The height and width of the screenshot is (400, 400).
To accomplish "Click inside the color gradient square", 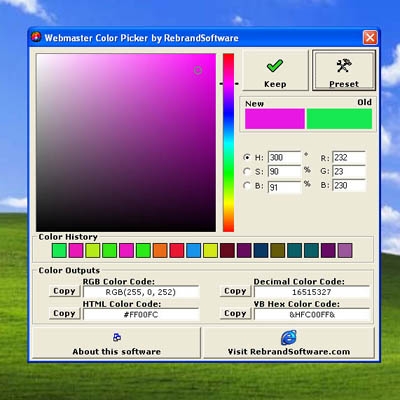I will [x=126, y=142].
